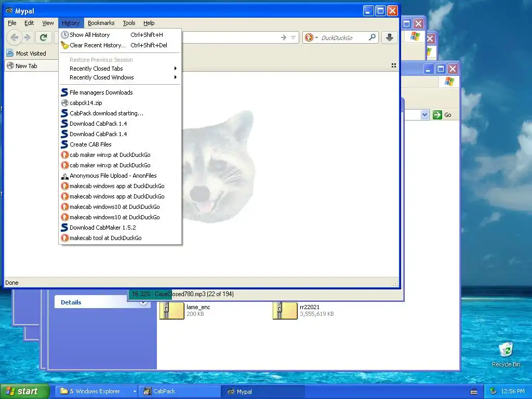
Task: Click the Done status bar text
Action: [x=12, y=283]
